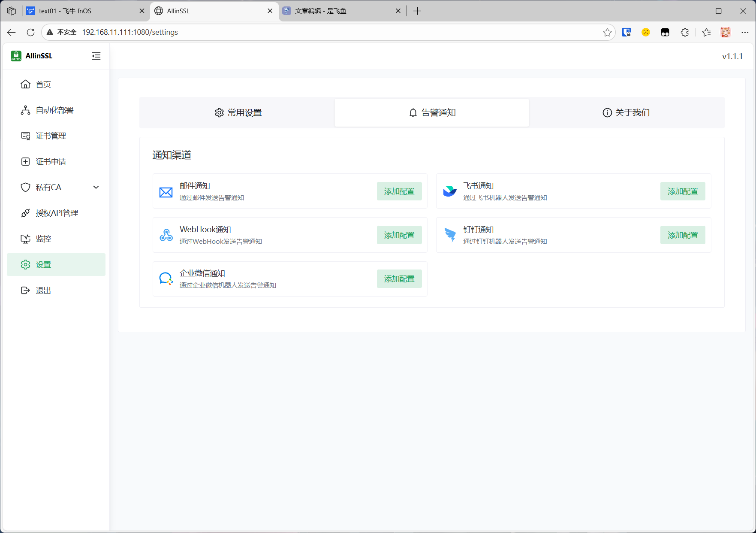This screenshot has height=533, width=756.
Task: Open the 首页 home page
Action: point(43,85)
